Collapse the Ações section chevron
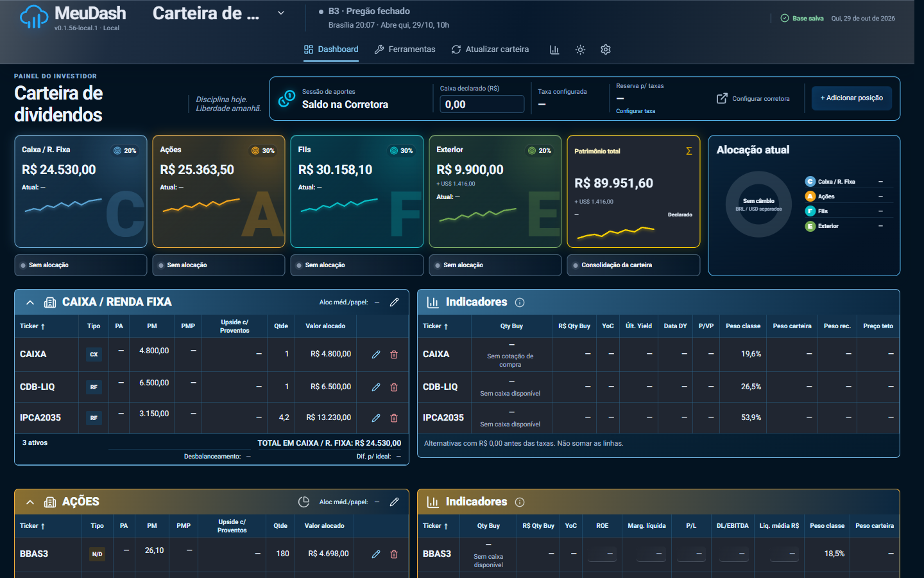Viewport: 924px width, 578px height. (x=30, y=502)
